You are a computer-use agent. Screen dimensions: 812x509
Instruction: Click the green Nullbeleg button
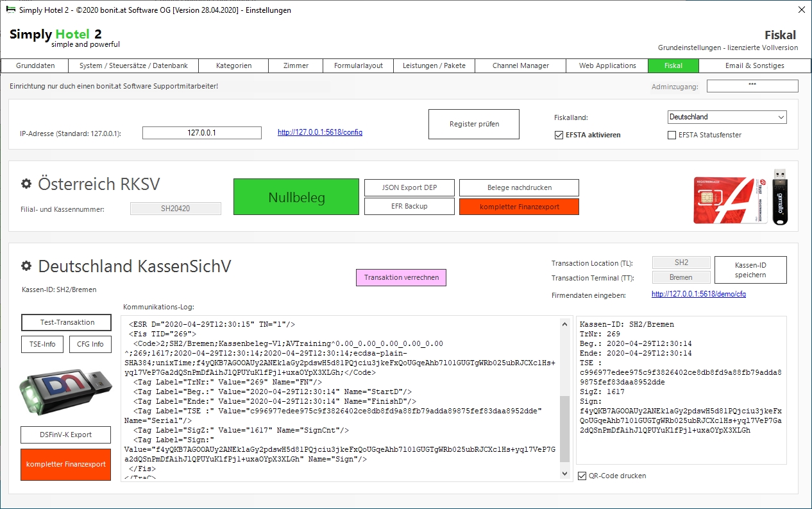(296, 197)
